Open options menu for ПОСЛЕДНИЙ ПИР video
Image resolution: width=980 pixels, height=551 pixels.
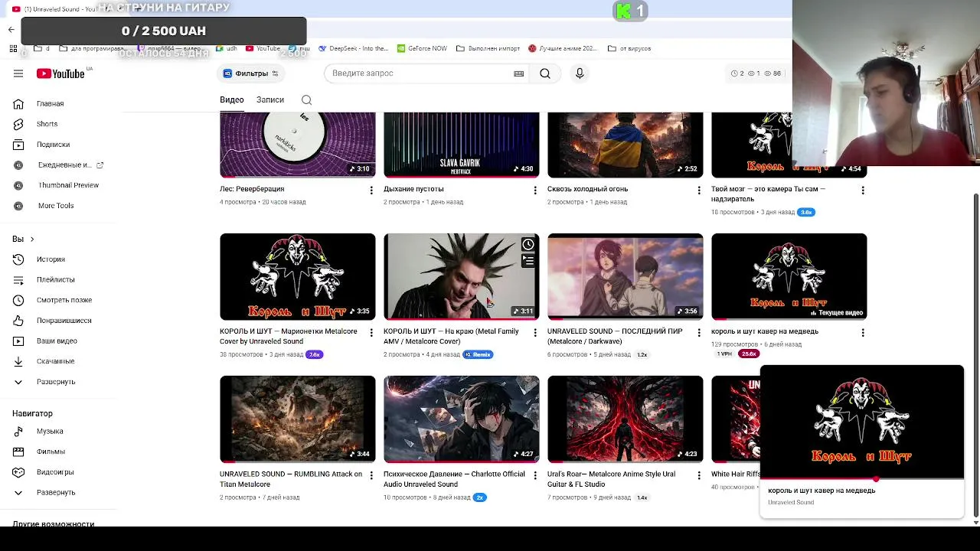tap(699, 333)
